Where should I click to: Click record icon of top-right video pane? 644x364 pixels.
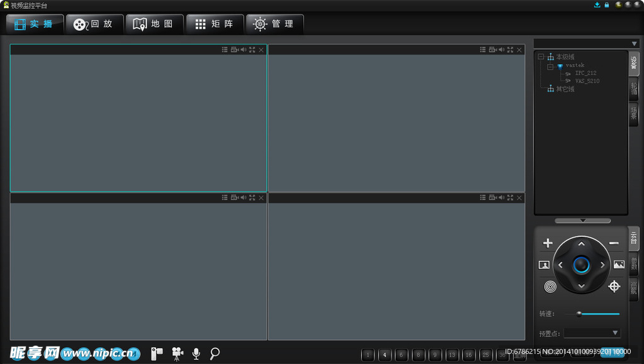tap(492, 50)
